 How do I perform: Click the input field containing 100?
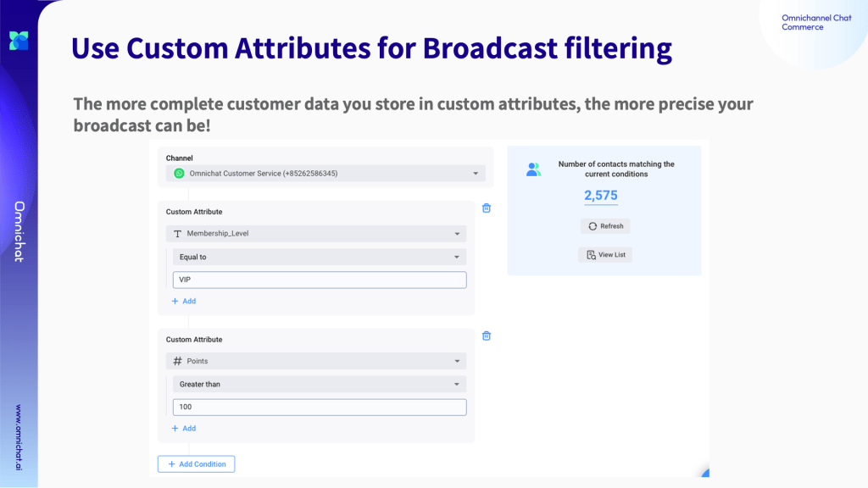(319, 407)
